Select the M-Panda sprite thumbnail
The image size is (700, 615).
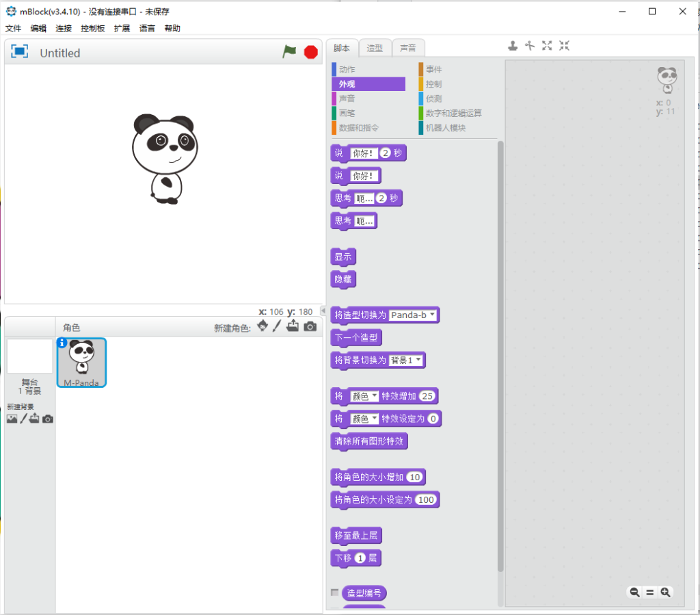click(x=81, y=363)
